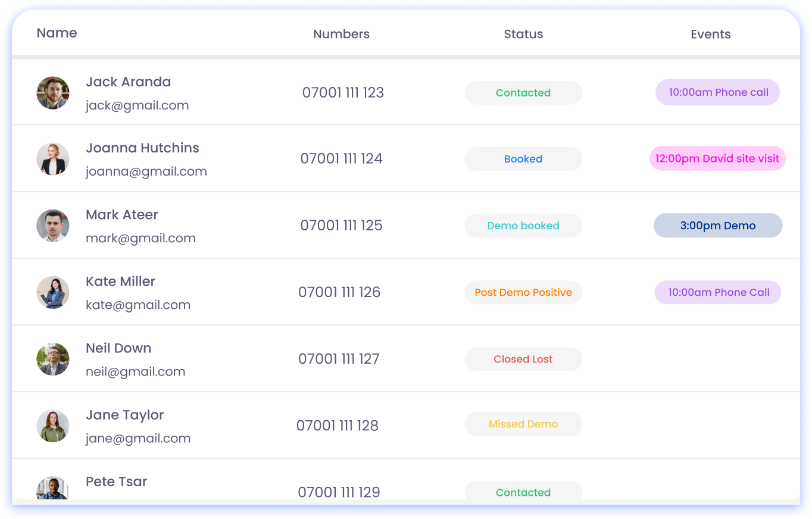Click the 3:00pm Demo event tag
Image resolution: width=812 pixels, height=519 pixels.
pos(718,226)
